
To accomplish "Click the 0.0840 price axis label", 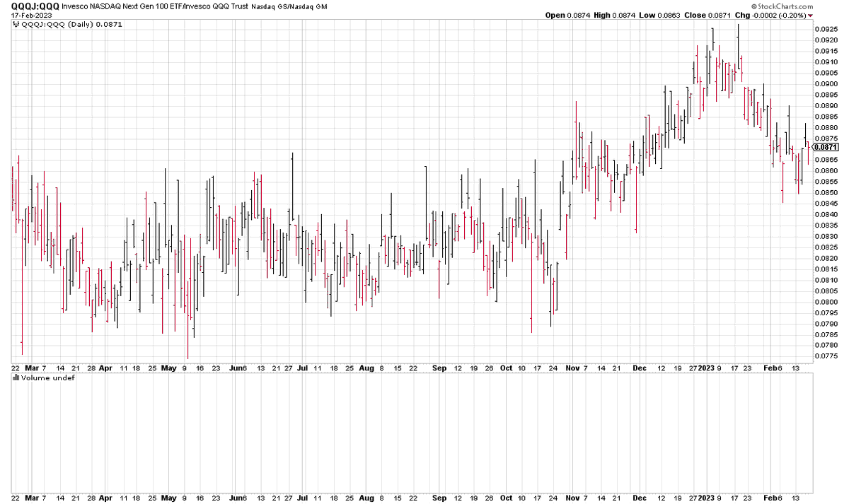I will click(826, 215).
